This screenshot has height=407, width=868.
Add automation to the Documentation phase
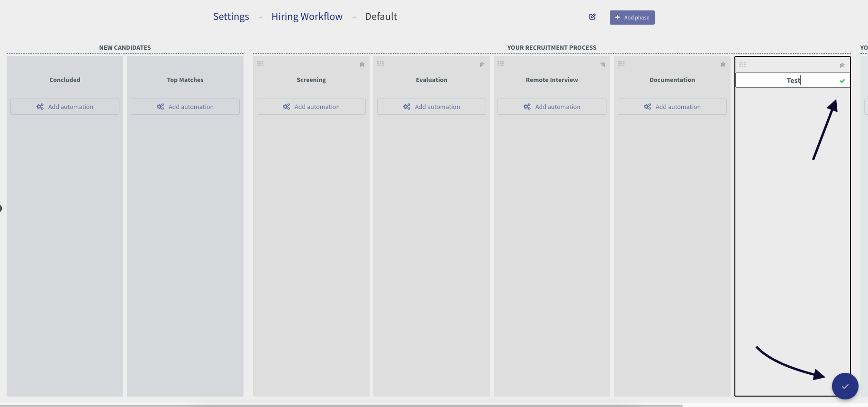(672, 107)
